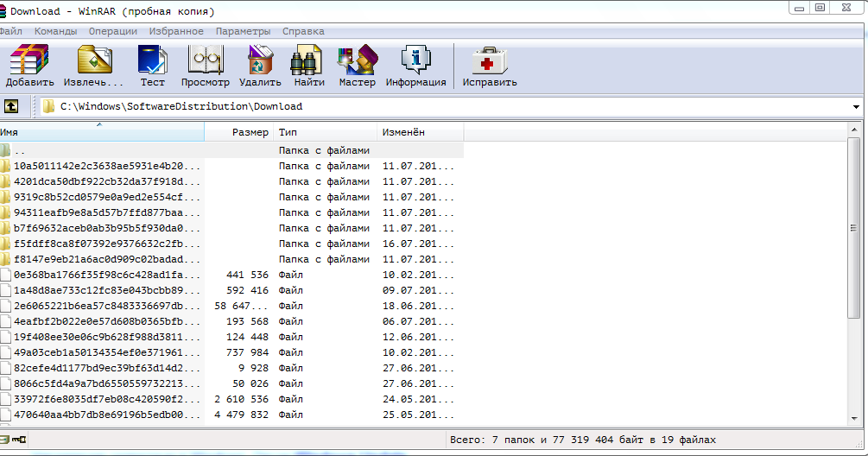This screenshot has height=456, width=868.
Task: Sort by the Имя column header
Action: point(102,132)
